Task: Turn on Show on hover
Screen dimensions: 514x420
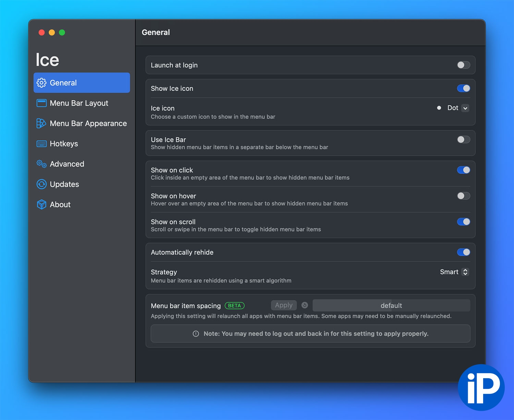Action: pyautogui.click(x=464, y=196)
